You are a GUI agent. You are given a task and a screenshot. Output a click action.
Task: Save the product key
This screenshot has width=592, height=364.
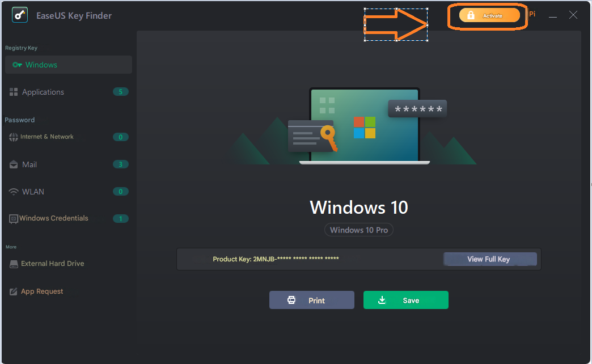(x=406, y=300)
